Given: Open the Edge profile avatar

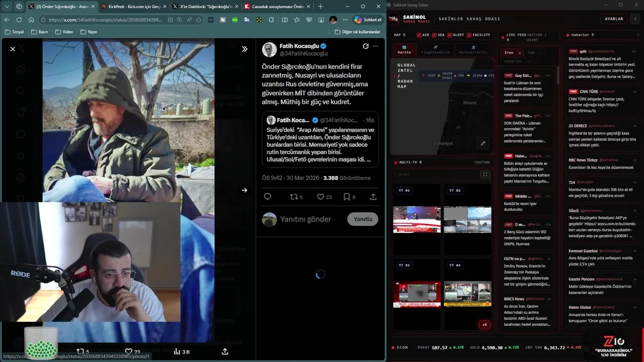Looking at the screenshot, I should pyautogui.click(x=333, y=20).
